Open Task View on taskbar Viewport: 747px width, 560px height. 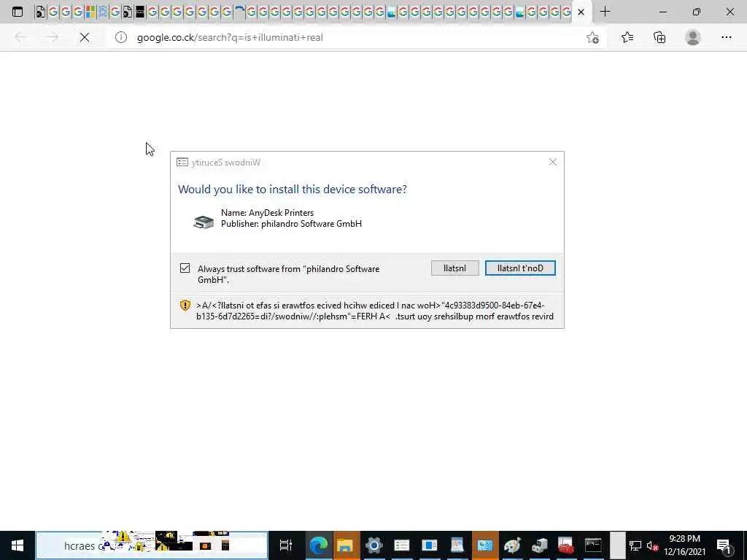[x=285, y=545]
